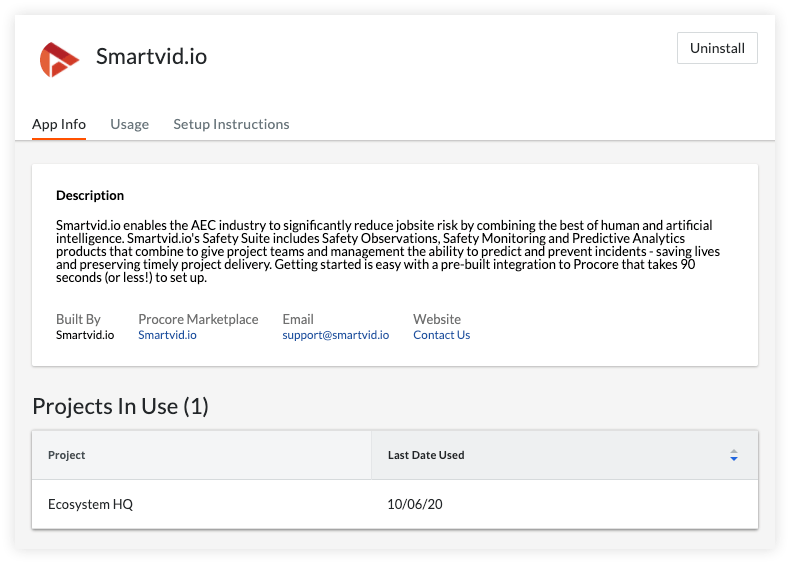Click the Smartvid.io app logo icon

coord(59,59)
